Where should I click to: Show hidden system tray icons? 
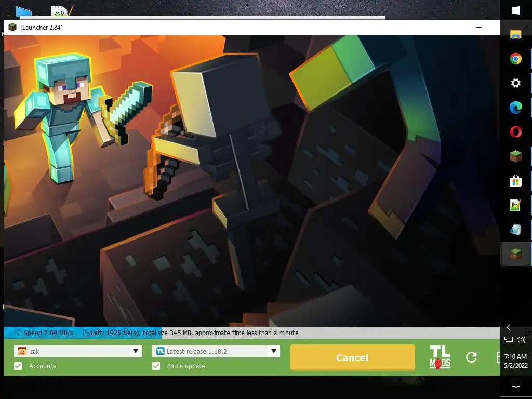tap(508, 327)
